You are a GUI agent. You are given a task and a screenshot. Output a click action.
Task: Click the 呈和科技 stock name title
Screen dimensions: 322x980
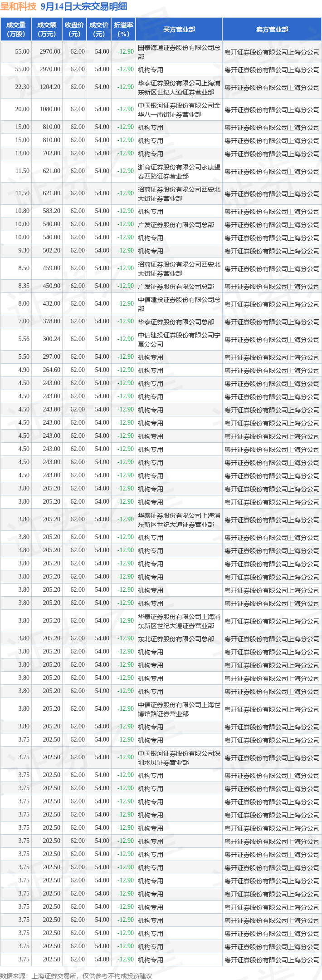pyautogui.click(x=19, y=6)
